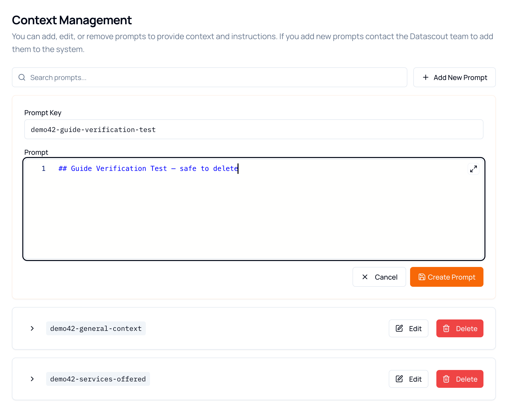Expand the demo42-services-offered prompt row
508x420 pixels.
pyautogui.click(x=32, y=379)
